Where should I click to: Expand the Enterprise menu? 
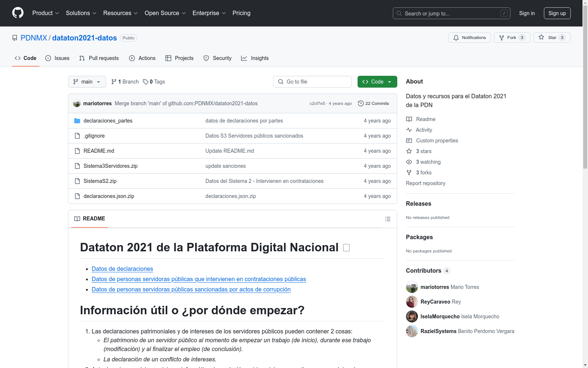(x=209, y=13)
